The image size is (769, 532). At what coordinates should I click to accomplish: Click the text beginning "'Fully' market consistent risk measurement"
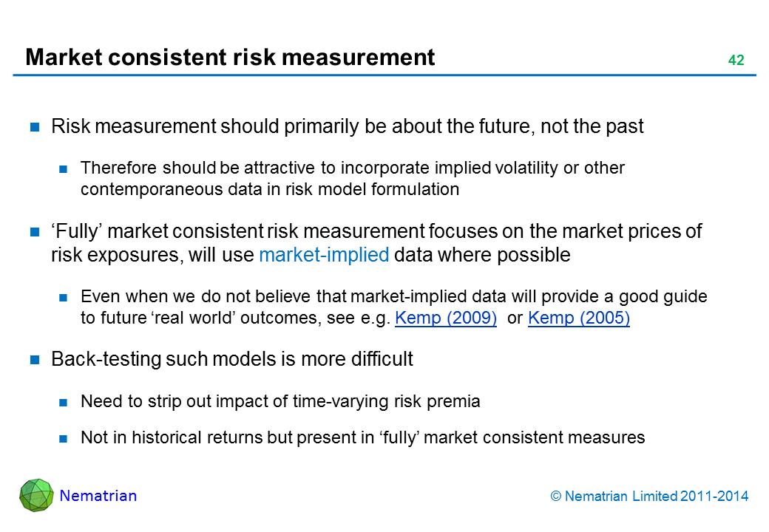click(376, 243)
